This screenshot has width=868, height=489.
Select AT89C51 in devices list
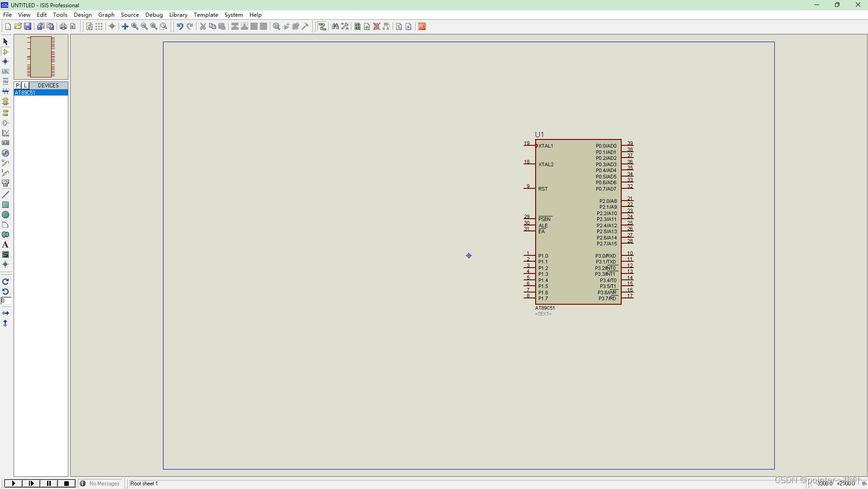[41, 92]
